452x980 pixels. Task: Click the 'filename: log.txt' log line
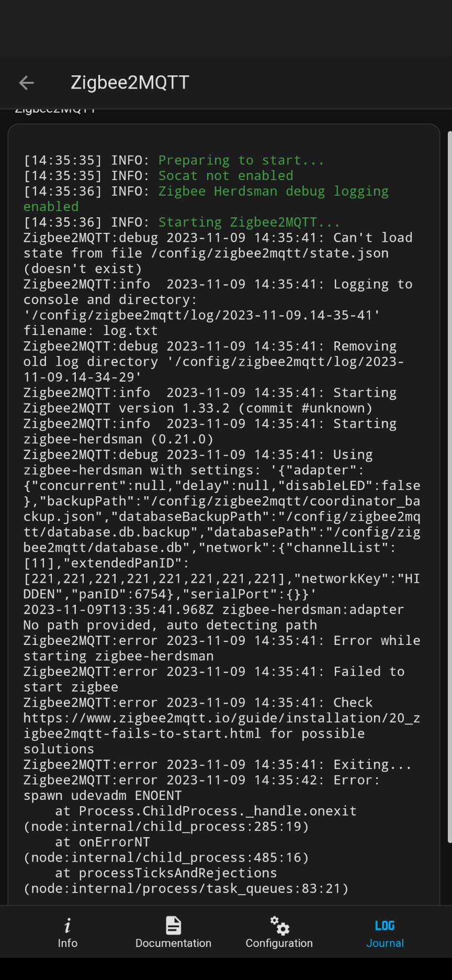point(91,331)
